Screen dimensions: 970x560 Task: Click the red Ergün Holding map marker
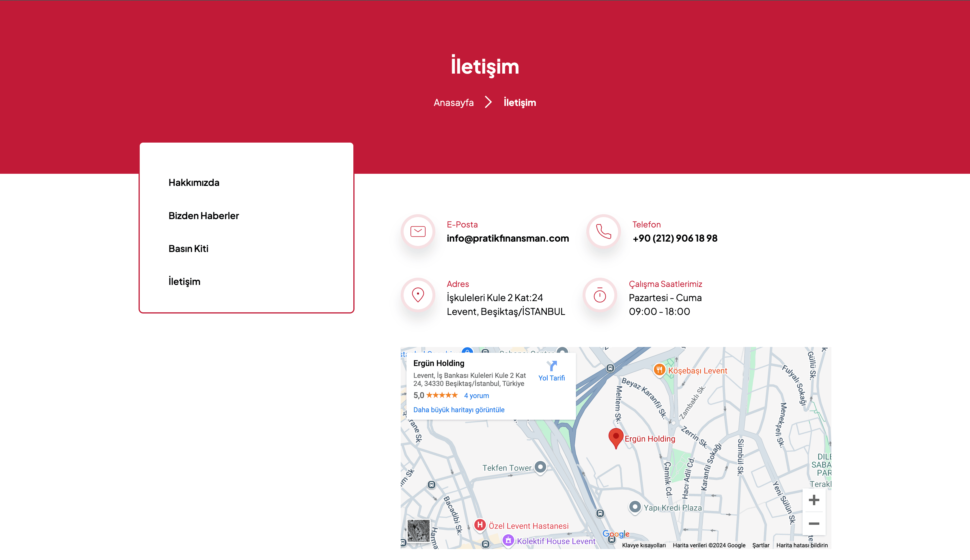[615, 437]
